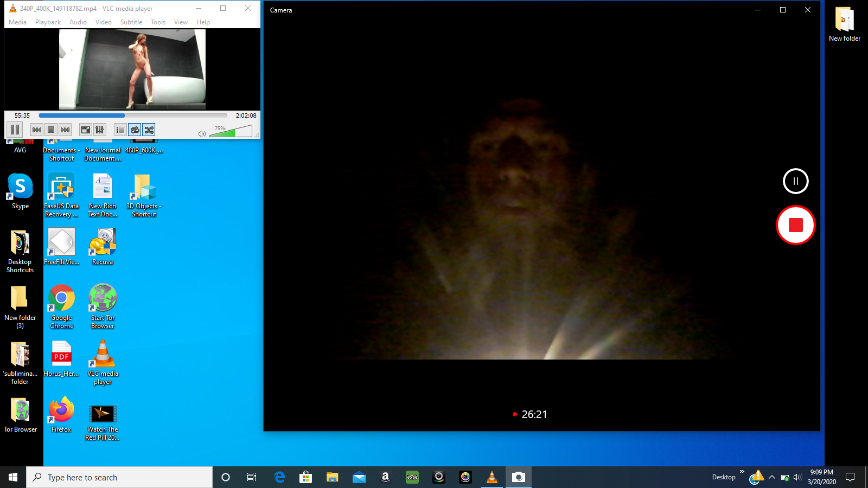Open the Help menu in VLC
The height and width of the screenshot is (488, 868).
click(203, 22)
